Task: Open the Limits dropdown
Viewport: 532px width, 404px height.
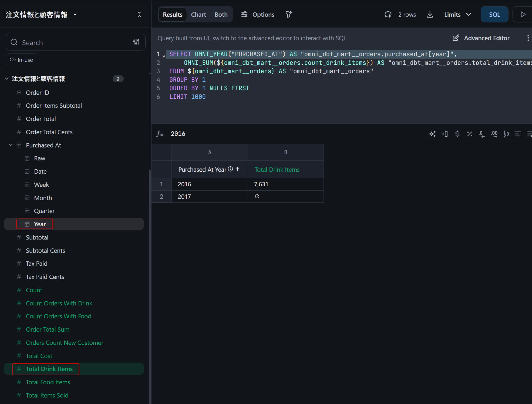Action: (x=457, y=15)
